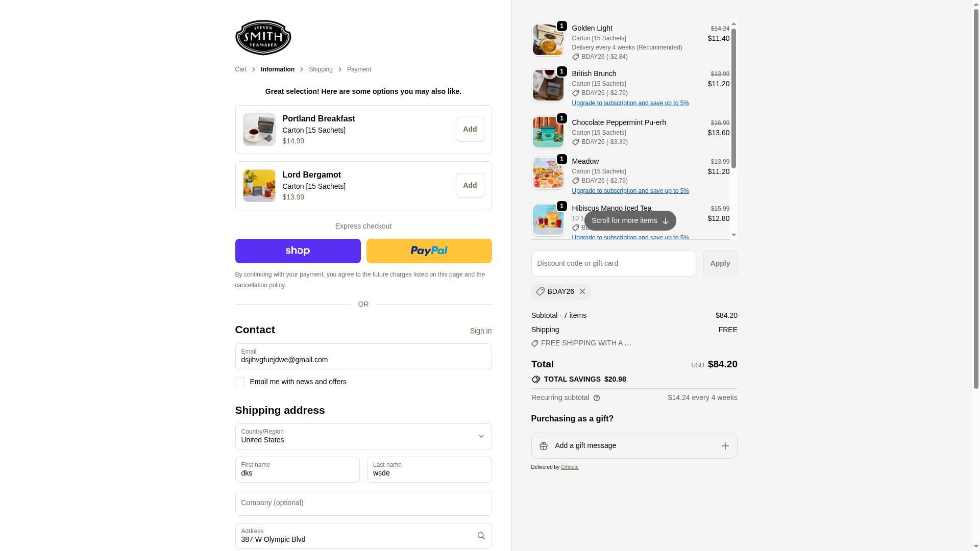This screenshot has height=551, width=980.
Task: Pay with Shop Pay express checkout
Action: [298, 251]
